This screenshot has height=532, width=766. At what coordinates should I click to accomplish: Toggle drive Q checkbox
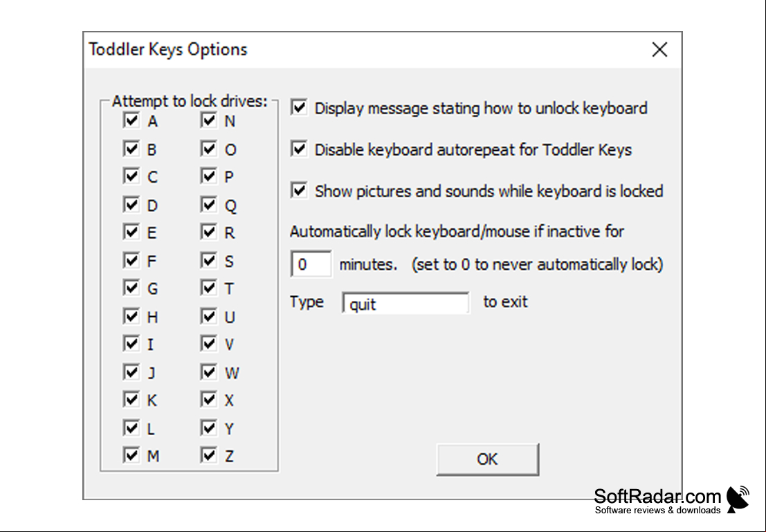[x=208, y=204]
